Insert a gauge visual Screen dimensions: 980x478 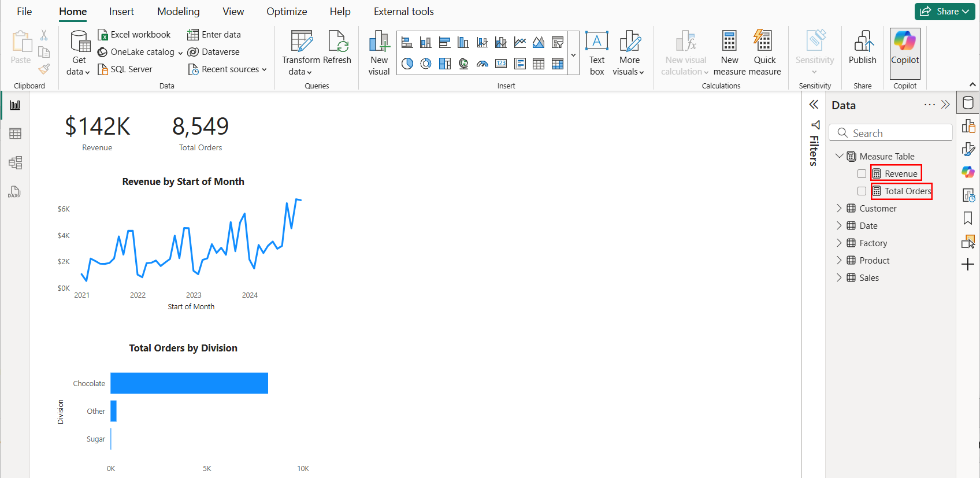point(482,64)
